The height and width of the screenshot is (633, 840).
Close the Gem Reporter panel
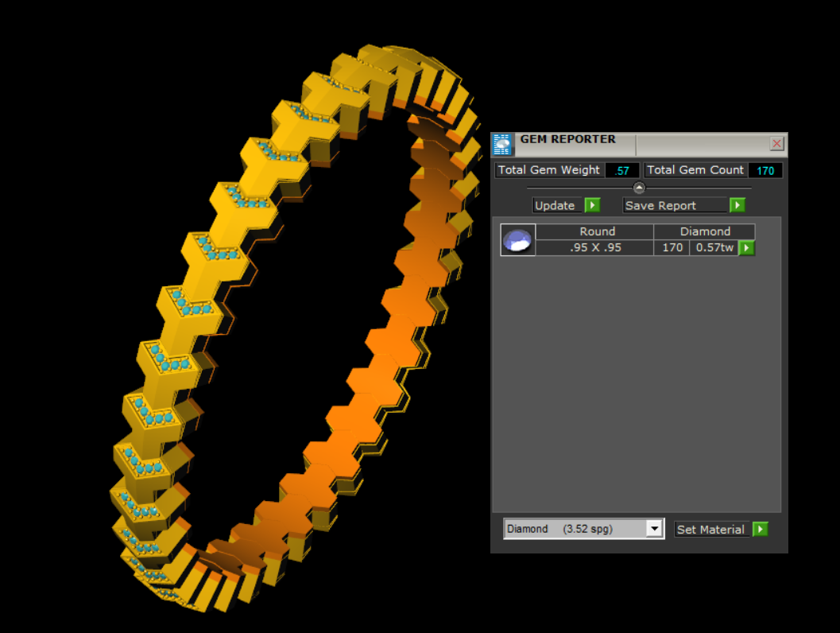(776, 144)
